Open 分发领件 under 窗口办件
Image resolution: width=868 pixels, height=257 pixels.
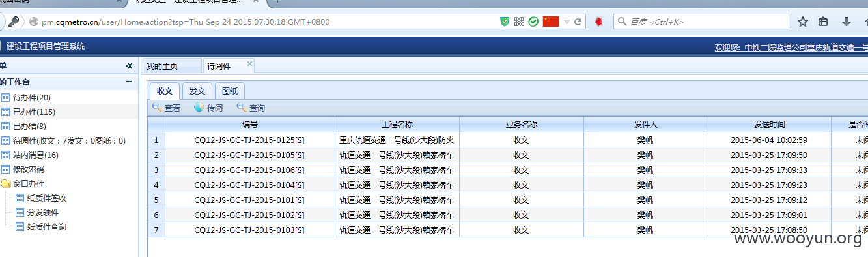pyautogui.click(x=43, y=212)
